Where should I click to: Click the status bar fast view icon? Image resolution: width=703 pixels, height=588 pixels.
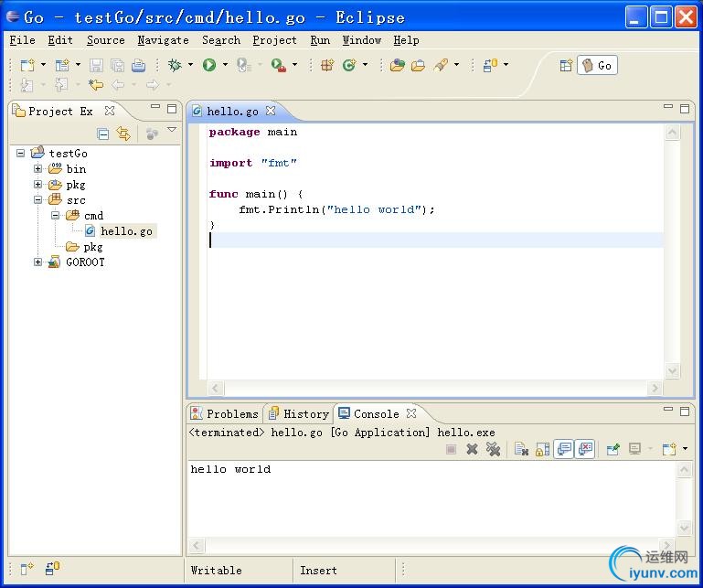pos(27,569)
